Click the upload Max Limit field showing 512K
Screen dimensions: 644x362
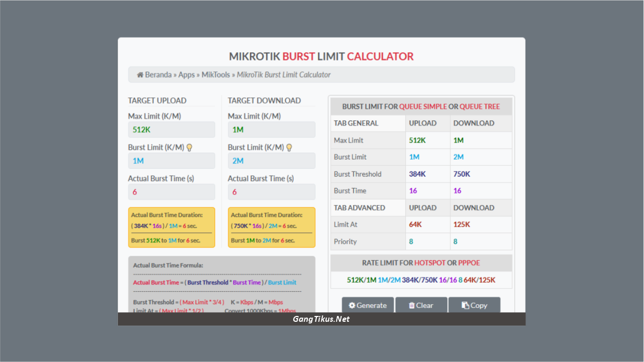pos(171,129)
